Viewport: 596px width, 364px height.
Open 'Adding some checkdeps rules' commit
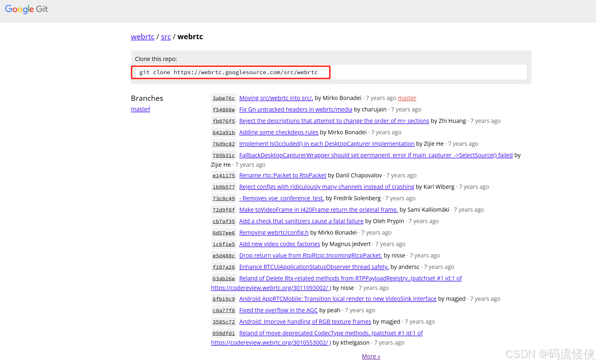(x=279, y=132)
